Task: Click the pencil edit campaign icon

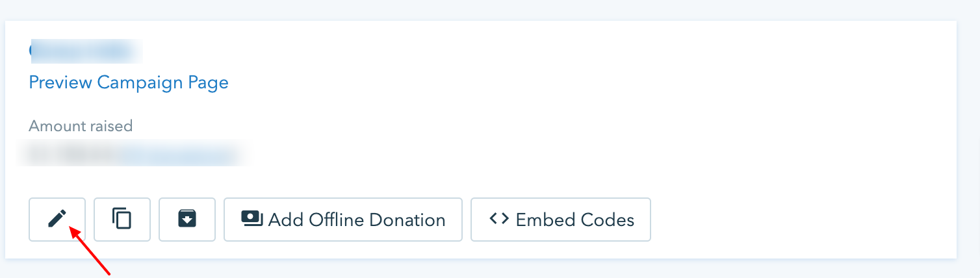Action: click(x=57, y=220)
